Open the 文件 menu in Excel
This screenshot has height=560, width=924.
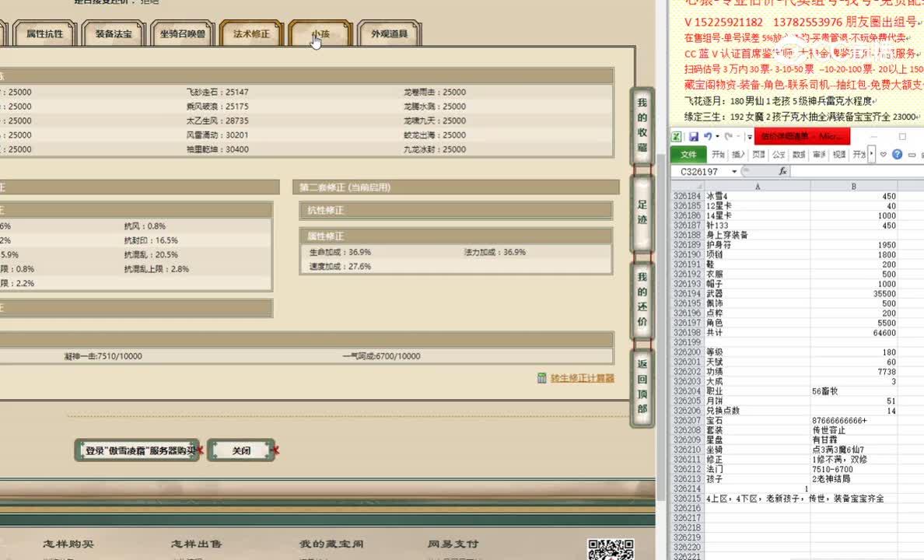(688, 155)
